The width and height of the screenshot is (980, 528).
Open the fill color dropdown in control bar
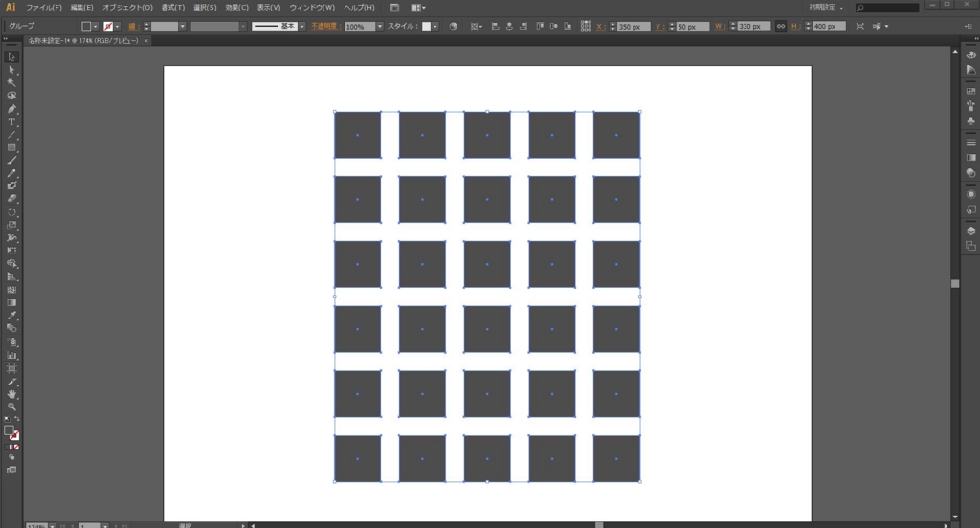pyautogui.click(x=95, y=26)
